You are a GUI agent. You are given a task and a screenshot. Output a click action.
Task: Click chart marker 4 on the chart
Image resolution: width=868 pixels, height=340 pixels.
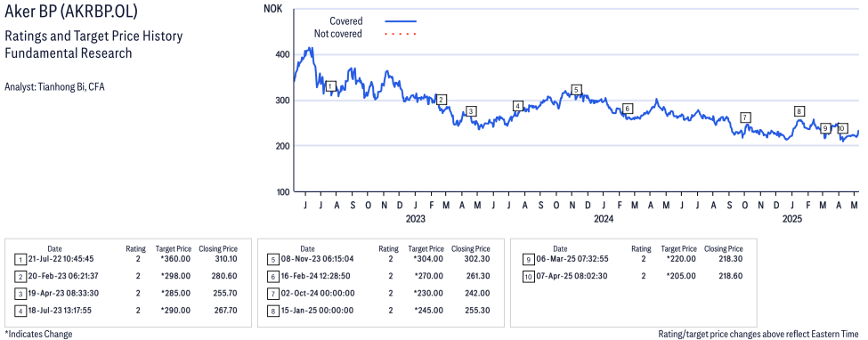click(x=517, y=106)
